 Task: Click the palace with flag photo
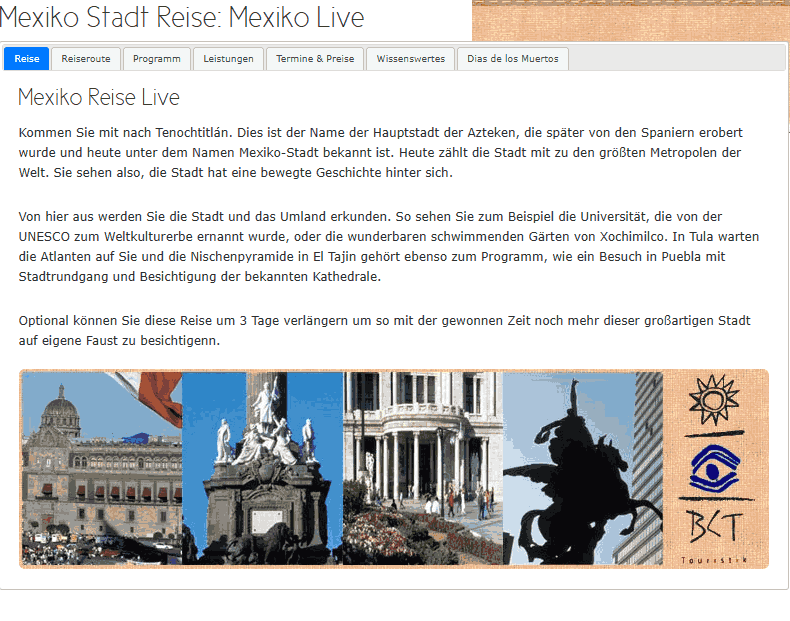pos(102,468)
